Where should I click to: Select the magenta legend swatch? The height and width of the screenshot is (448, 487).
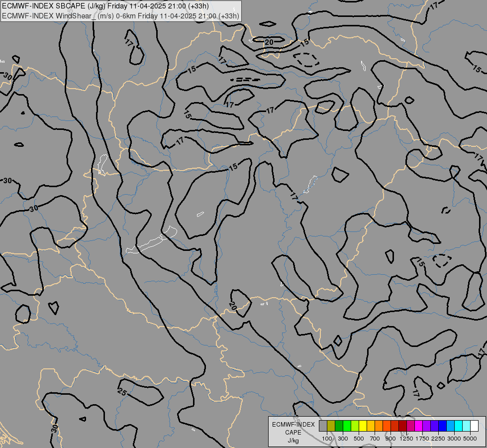point(419,426)
